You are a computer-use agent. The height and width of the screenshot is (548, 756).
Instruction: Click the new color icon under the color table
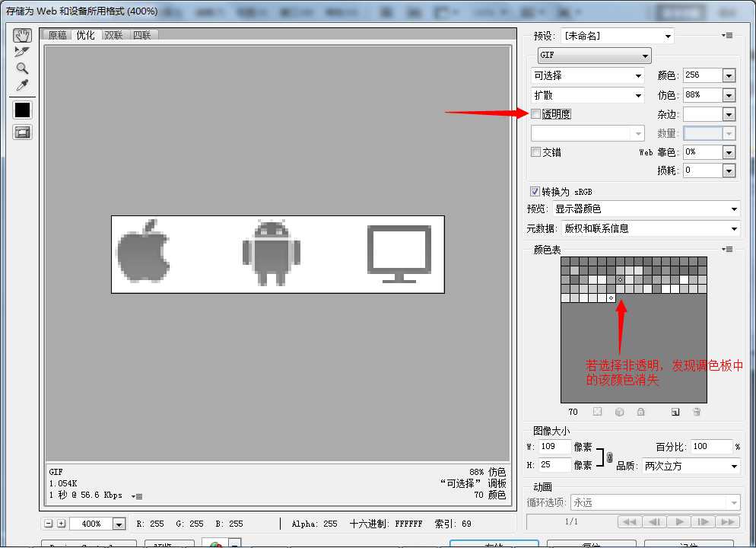coord(675,412)
